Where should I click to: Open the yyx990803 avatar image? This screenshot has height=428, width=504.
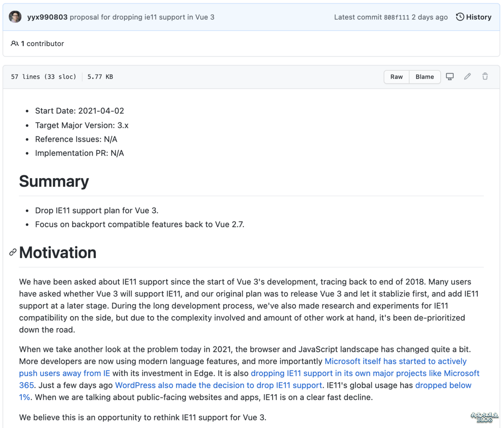[x=15, y=17]
